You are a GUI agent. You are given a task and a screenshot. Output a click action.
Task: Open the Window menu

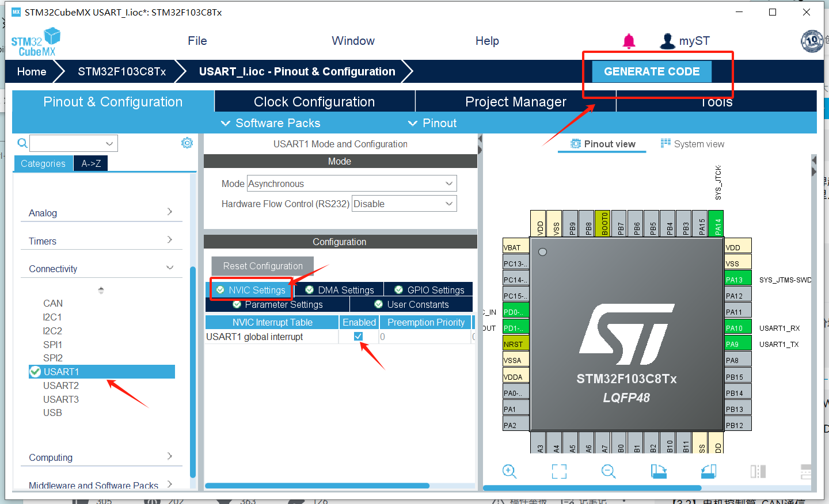[x=353, y=41]
